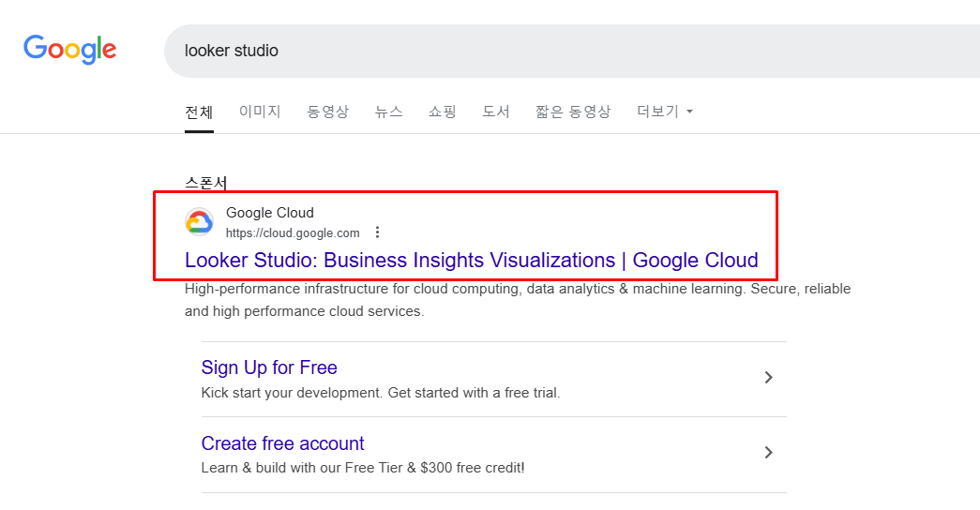Click the Learn & build with Free Tier text
Screen dimensions: 980x510
point(363,468)
